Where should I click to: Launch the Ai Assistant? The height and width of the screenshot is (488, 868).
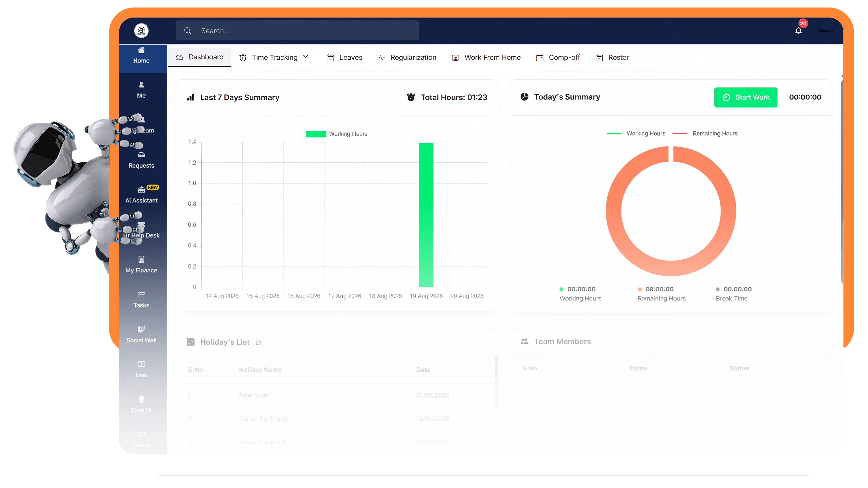(x=141, y=195)
